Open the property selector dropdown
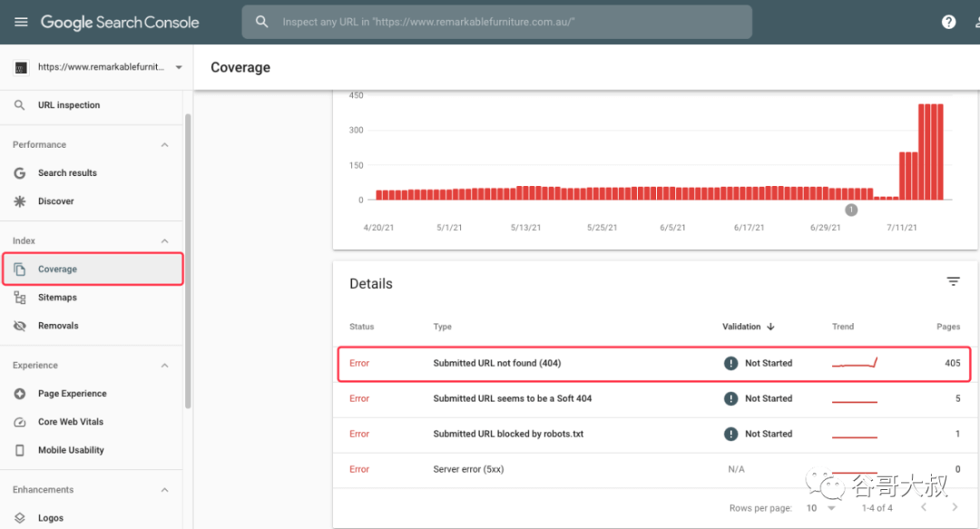Screen dimensions: 980x529 pyautogui.click(x=179, y=67)
